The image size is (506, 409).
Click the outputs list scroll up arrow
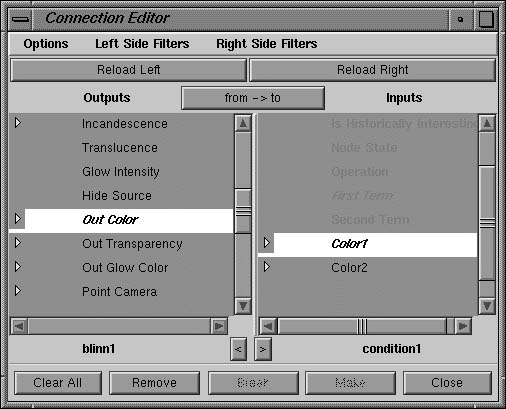point(243,123)
